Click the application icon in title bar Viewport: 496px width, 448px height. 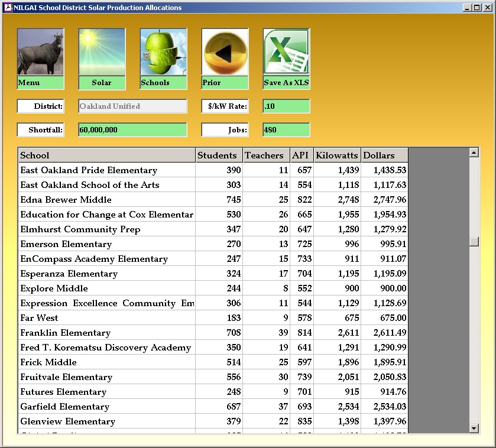[x=8, y=8]
